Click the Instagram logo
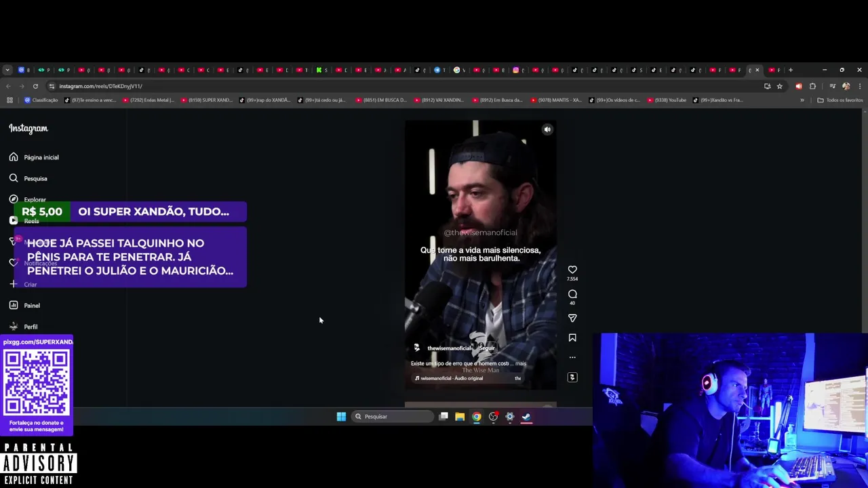The width and height of the screenshot is (868, 488). pos(28,128)
